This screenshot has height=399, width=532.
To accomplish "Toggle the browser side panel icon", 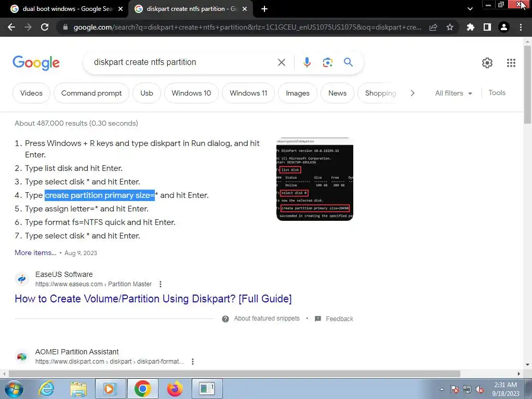I will (487, 27).
